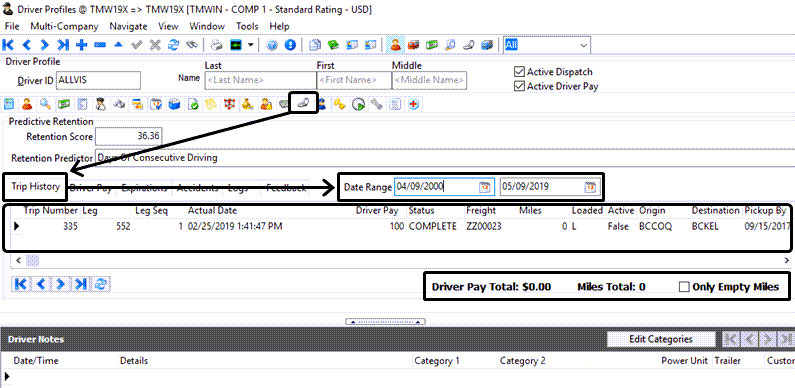This screenshot has height=388, width=795.
Task: Click the refresh icon in top toolbar
Action: coord(173,45)
